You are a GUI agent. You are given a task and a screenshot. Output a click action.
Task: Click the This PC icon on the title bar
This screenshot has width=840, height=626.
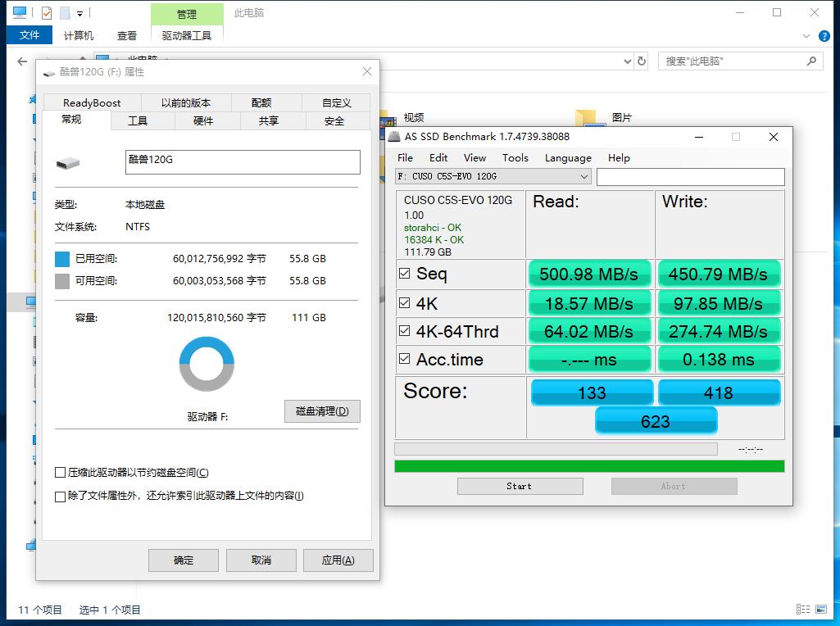coord(20,12)
